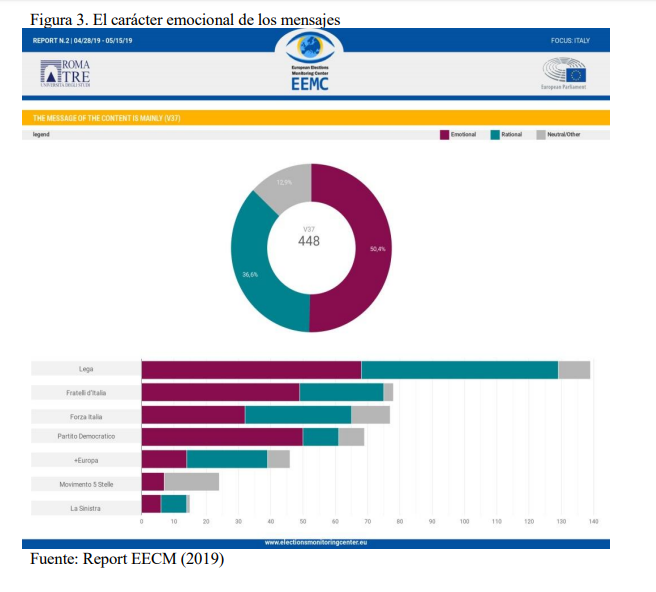Viewport: 656px width, 592px height.
Task: Select the La Sinistra row label
Action: (86, 505)
